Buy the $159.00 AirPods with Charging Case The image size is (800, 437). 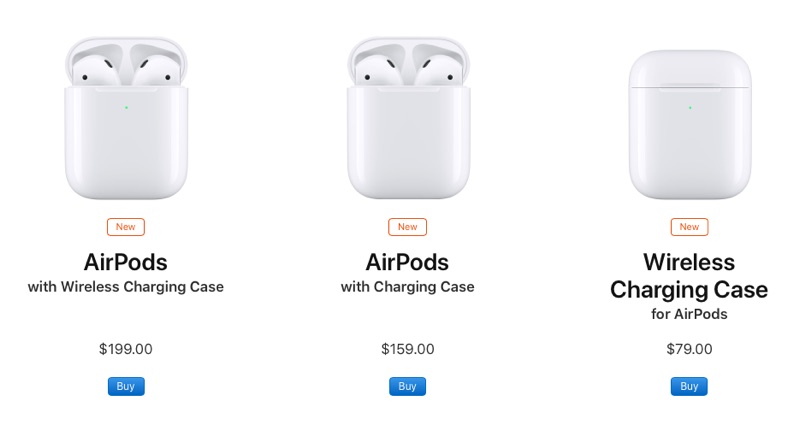(407, 387)
